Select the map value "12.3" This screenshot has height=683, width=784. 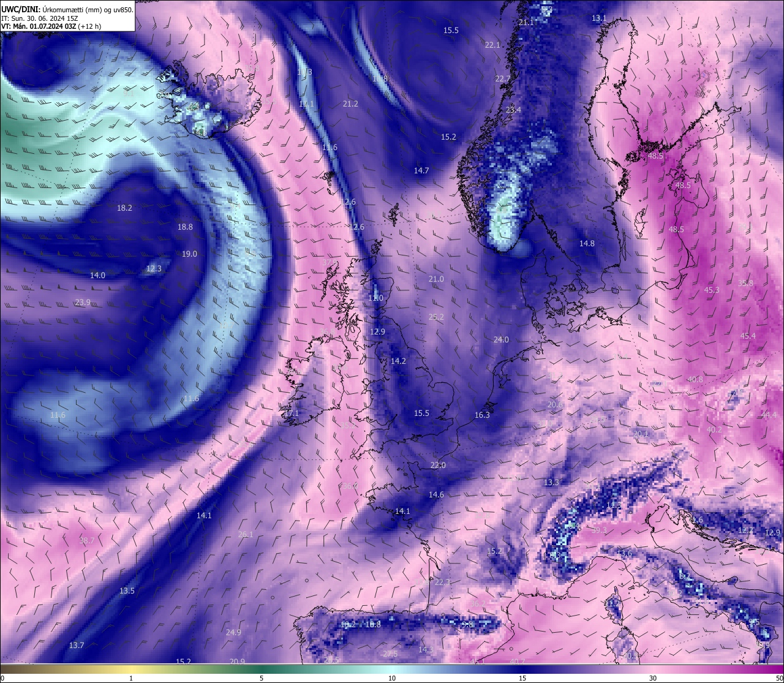tap(154, 269)
